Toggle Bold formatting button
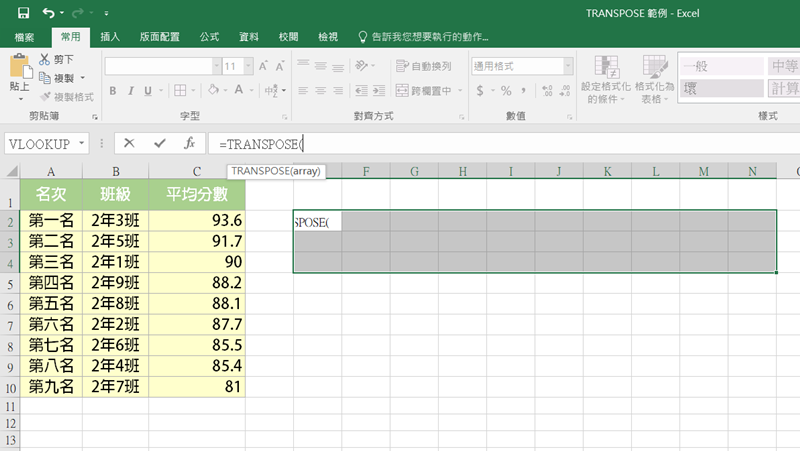 click(113, 91)
